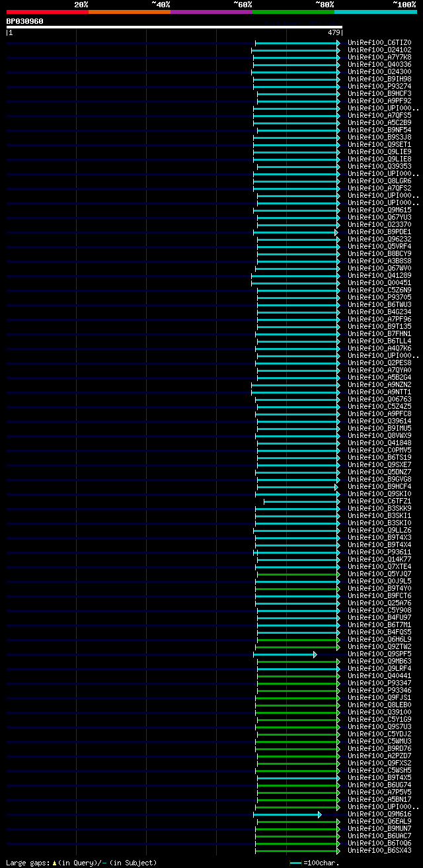
Task: Select the UniRef100_B9T4Y0 entry
Action: (x=379, y=589)
